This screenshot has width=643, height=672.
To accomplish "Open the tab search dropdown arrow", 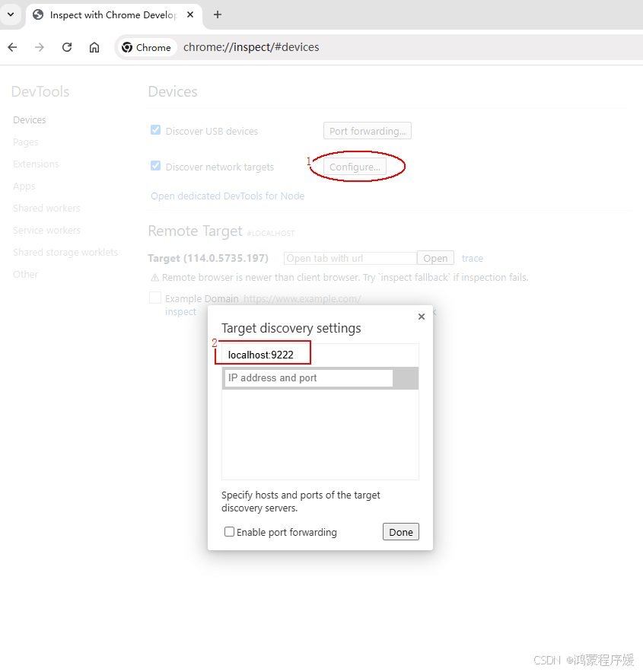I will click(x=11, y=14).
